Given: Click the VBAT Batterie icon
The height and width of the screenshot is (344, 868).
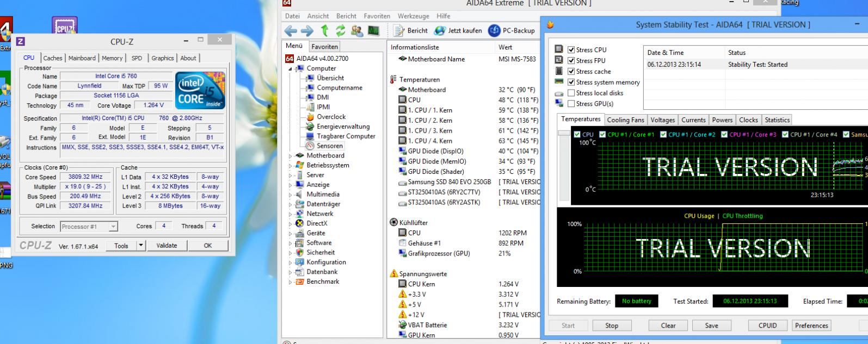Looking at the screenshot, I should (403, 325).
